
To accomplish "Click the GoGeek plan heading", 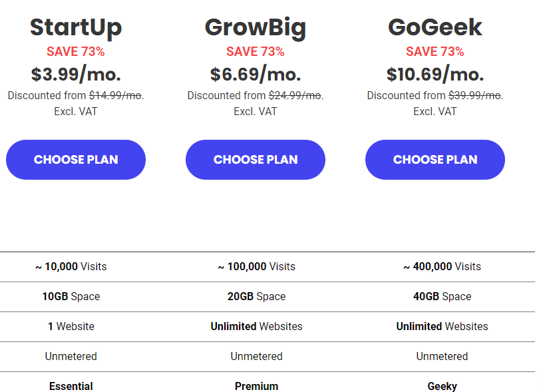I will [435, 27].
